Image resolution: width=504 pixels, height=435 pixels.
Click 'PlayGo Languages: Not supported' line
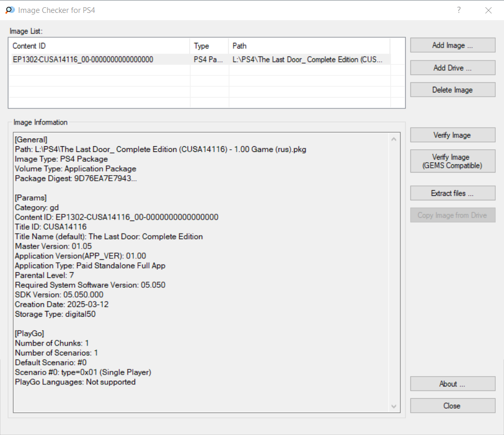coord(75,382)
